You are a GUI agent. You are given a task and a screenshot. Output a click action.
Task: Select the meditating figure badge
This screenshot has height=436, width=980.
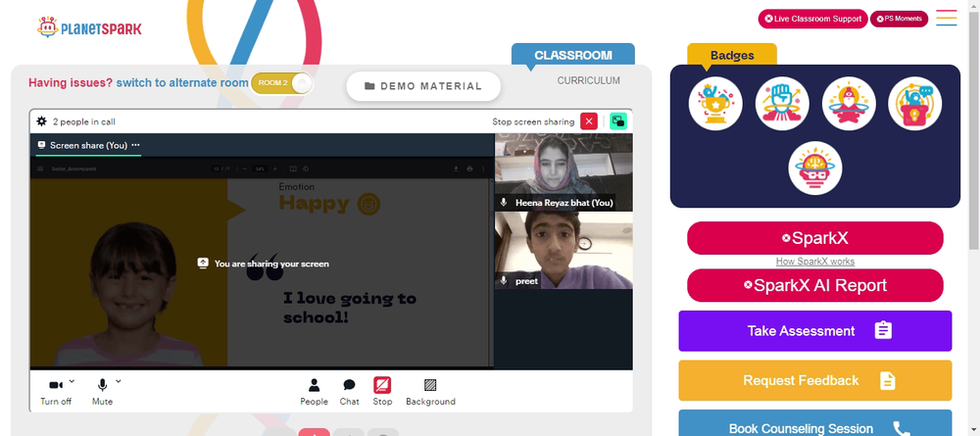pyautogui.click(x=849, y=104)
